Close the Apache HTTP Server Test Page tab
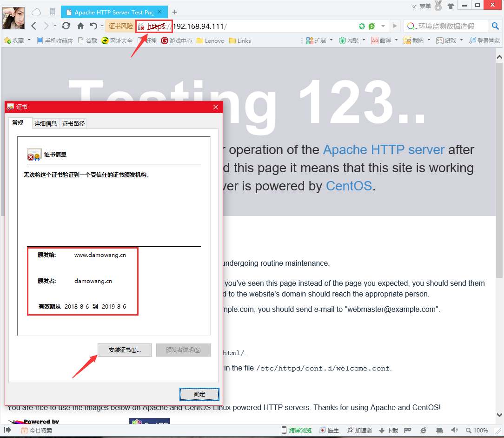504x438 pixels. (x=160, y=12)
